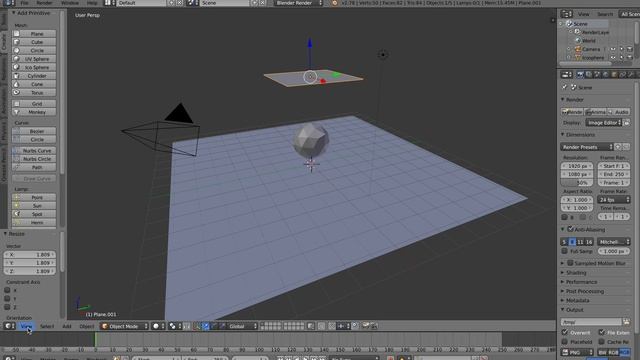Open 24 fps frame rate dropdown
Viewport: 640px width, 360px height.
(x=614, y=200)
